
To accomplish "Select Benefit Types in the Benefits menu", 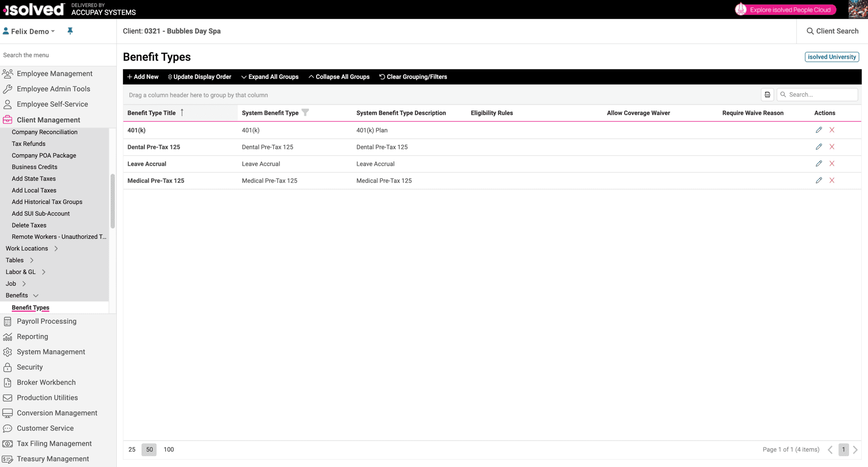I will (x=30, y=307).
